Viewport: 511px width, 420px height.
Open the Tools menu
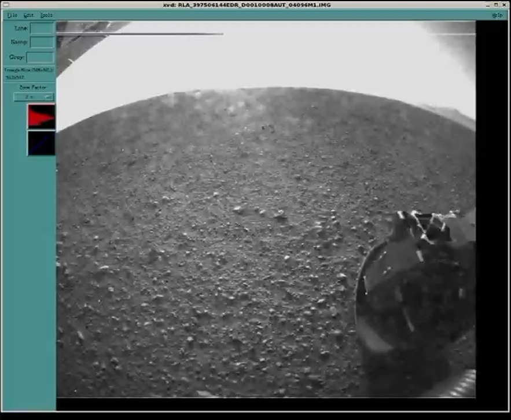46,15
